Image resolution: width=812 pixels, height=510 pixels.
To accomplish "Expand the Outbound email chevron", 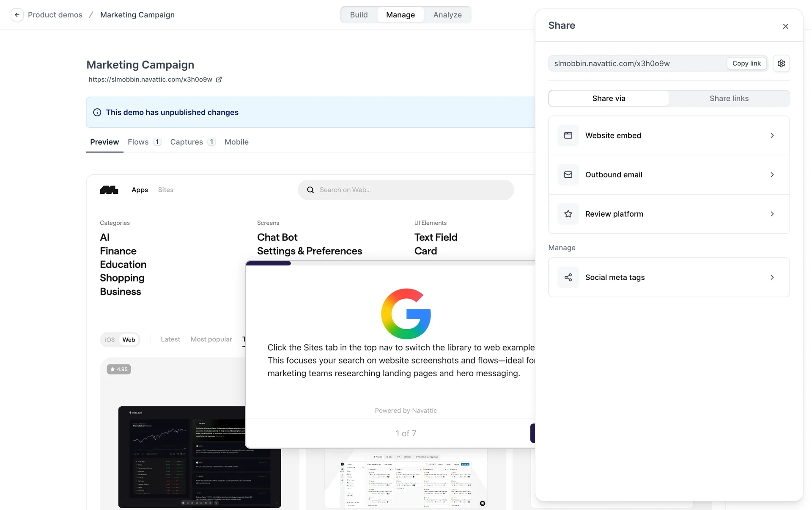I will [772, 175].
